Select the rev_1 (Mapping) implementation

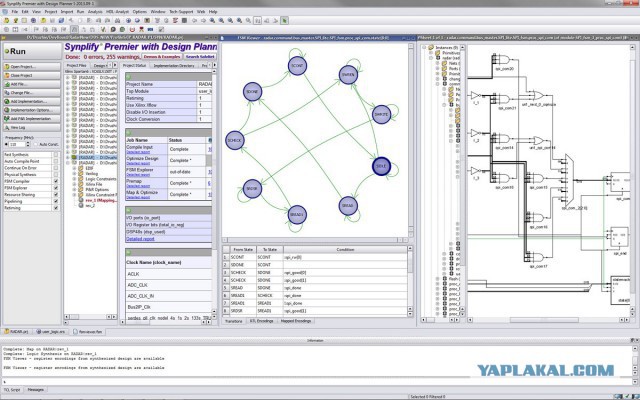[x=100, y=200]
